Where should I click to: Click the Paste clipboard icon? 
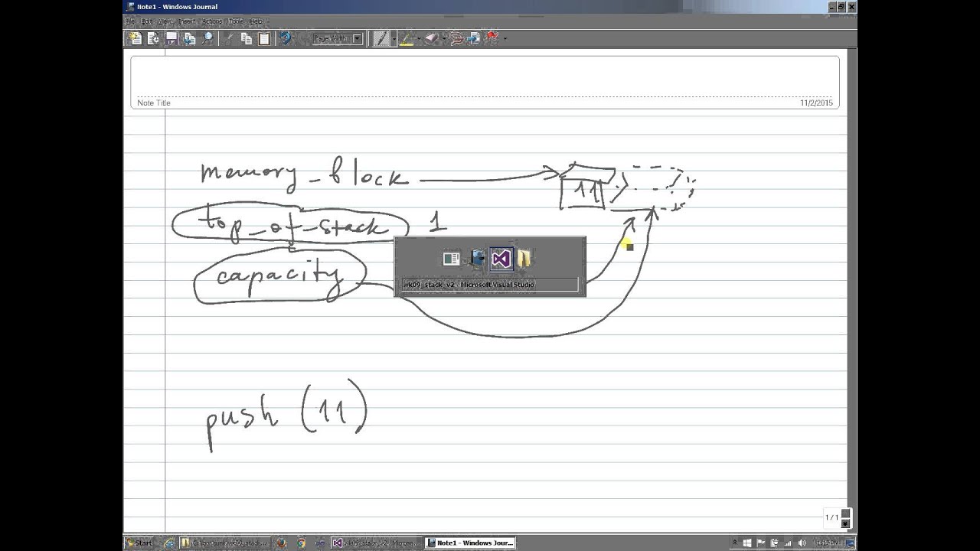(264, 38)
